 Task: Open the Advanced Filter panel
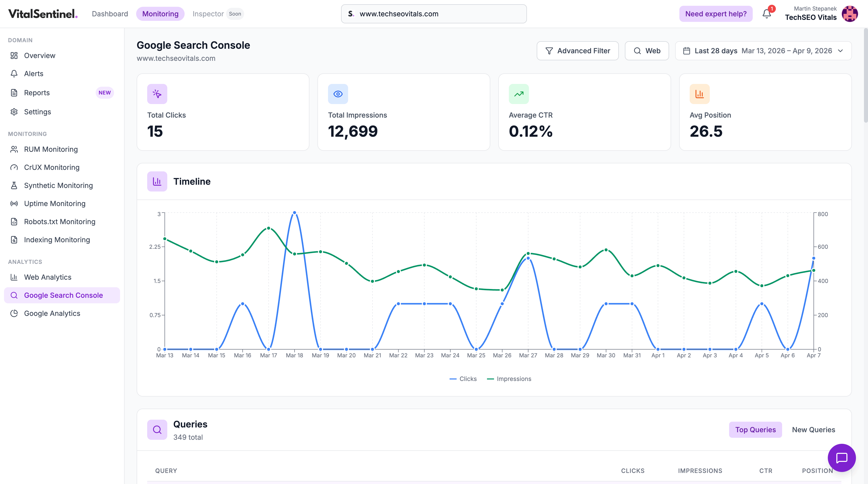point(578,51)
